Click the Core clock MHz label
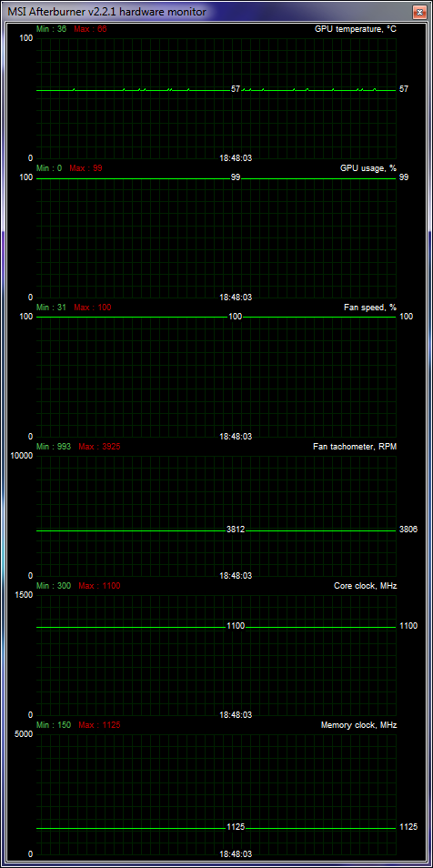Viewport: 433px width, 868px height. click(366, 586)
